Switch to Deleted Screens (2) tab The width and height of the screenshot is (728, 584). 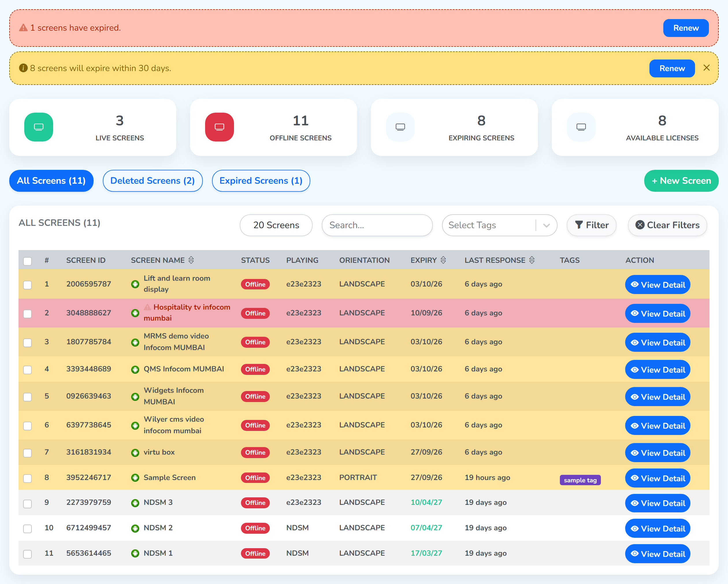pos(153,181)
